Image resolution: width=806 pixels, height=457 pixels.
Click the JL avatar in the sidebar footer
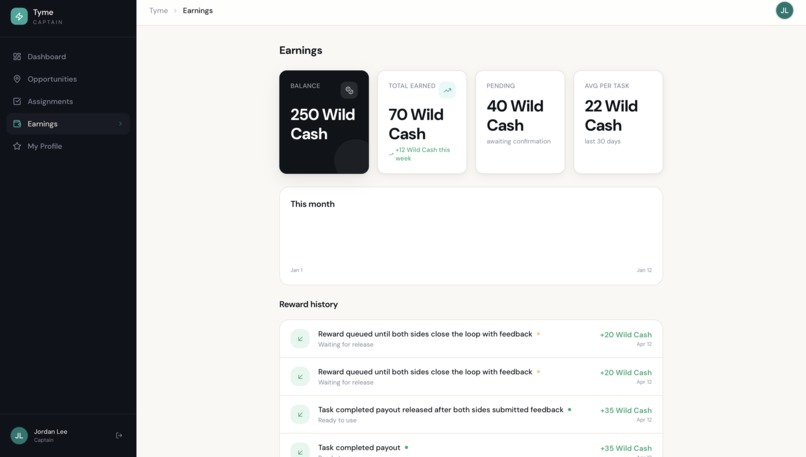pyautogui.click(x=19, y=435)
